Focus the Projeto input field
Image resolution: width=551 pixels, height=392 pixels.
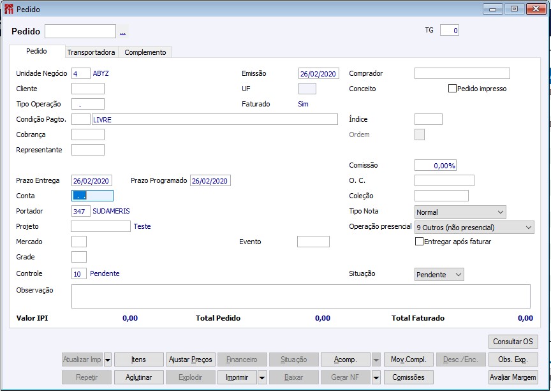101,226
